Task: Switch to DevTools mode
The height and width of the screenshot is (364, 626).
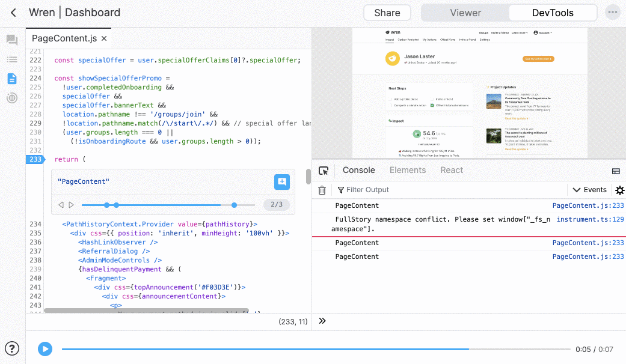Action: point(552,13)
